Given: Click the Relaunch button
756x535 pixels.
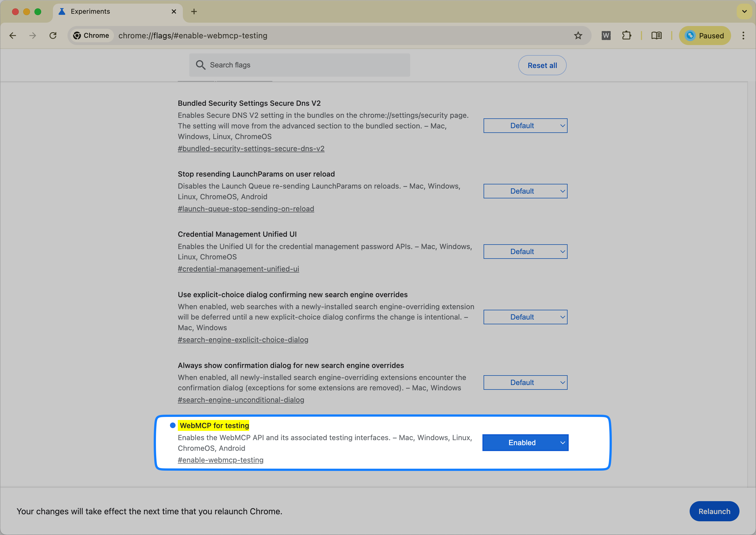Looking at the screenshot, I should (714, 511).
